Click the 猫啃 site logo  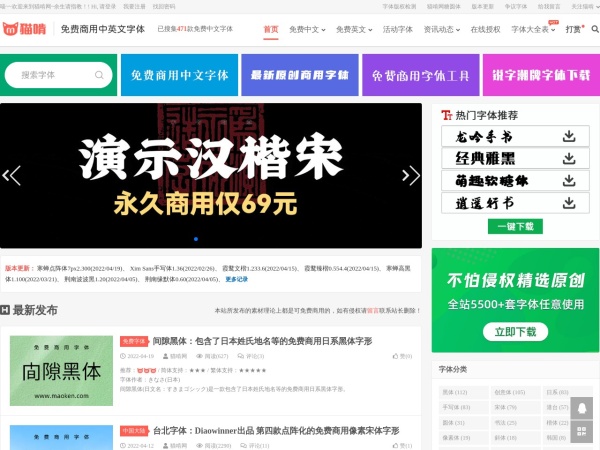click(25, 30)
